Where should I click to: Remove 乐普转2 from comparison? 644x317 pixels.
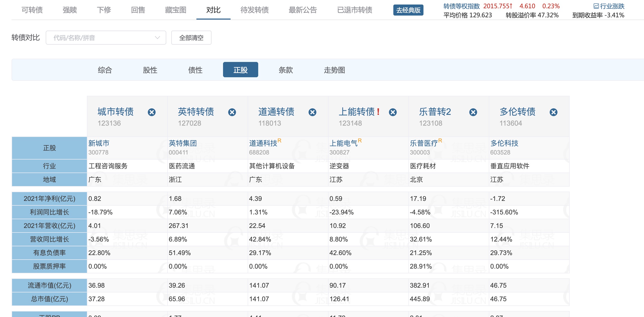coord(473,112)
